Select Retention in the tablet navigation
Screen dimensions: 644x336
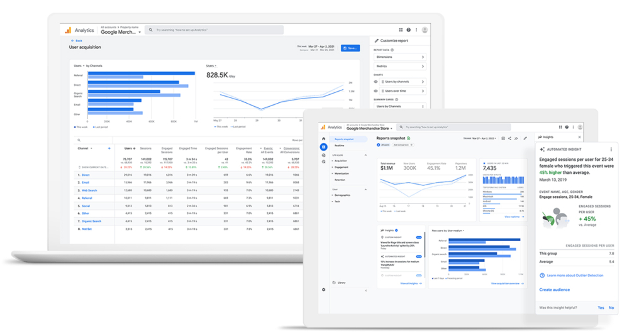(340, 180)
